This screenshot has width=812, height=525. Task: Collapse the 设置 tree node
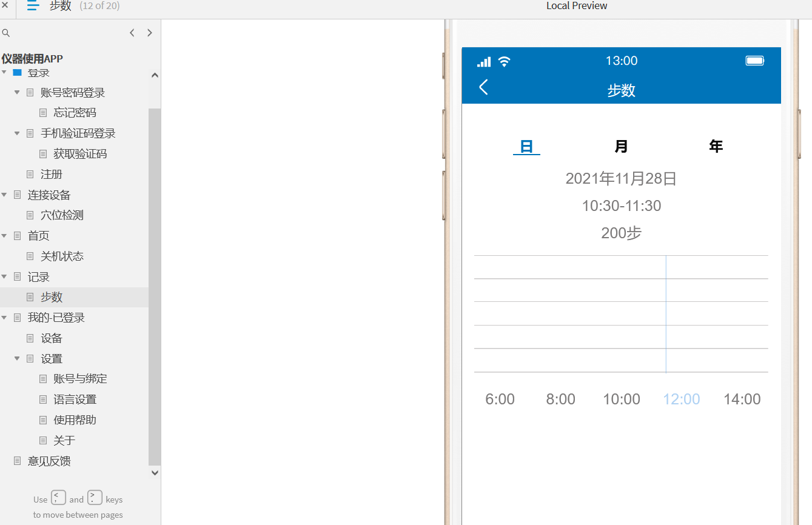(x=18, y=358)
